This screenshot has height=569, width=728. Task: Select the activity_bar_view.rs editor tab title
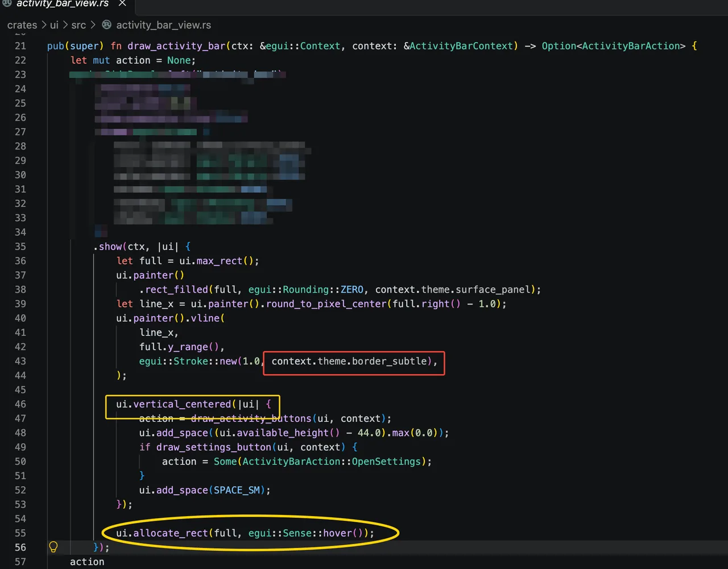(x=63, y=4)
